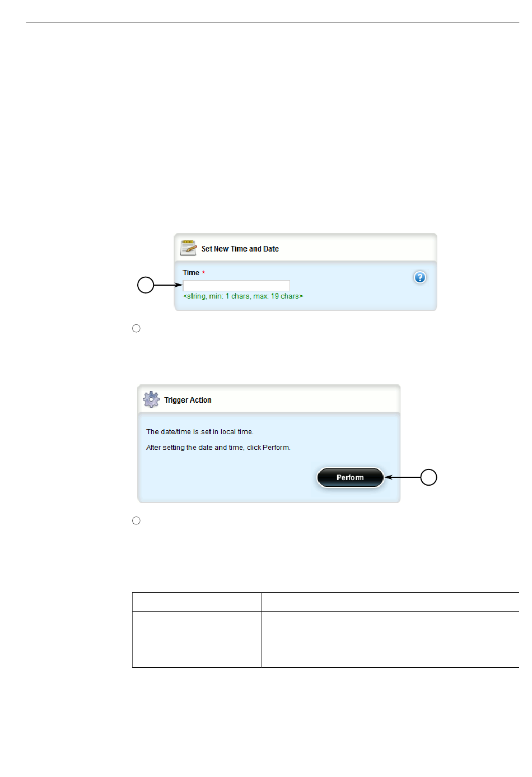This screenshot has height=777, width=532.
Task: Open the blue question mark help icon
Action: tap(419, 277)
